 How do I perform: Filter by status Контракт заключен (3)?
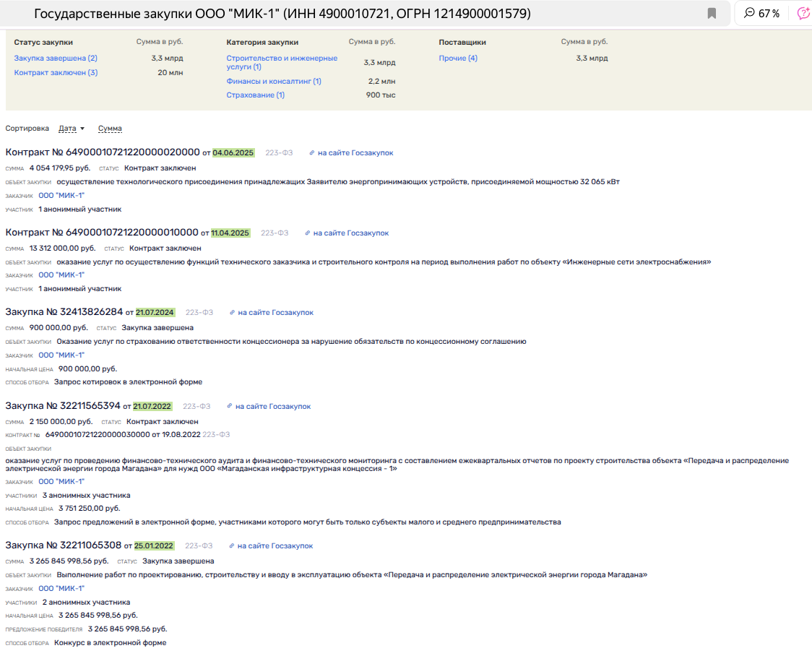[56, 72]
